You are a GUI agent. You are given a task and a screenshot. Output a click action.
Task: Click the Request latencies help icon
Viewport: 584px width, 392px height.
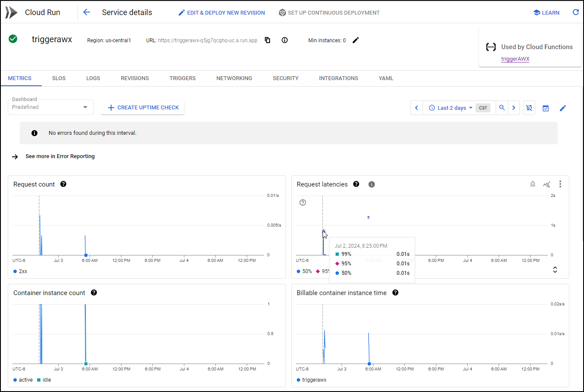coord(356,184)
